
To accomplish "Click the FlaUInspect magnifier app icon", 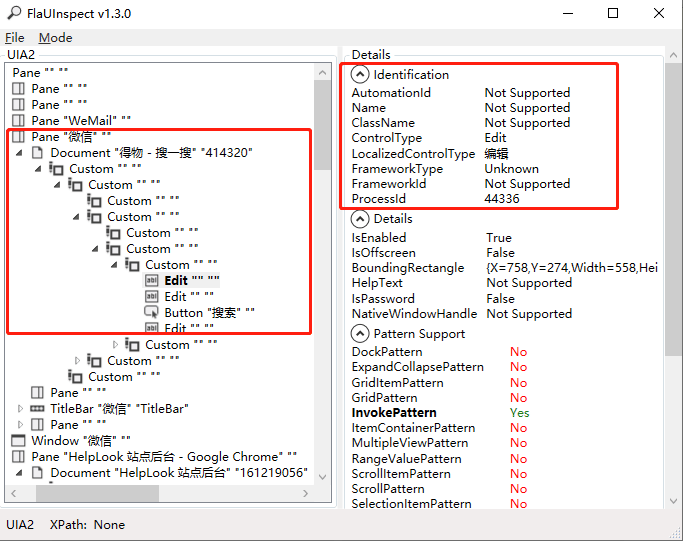I will (x=14, y=13).
